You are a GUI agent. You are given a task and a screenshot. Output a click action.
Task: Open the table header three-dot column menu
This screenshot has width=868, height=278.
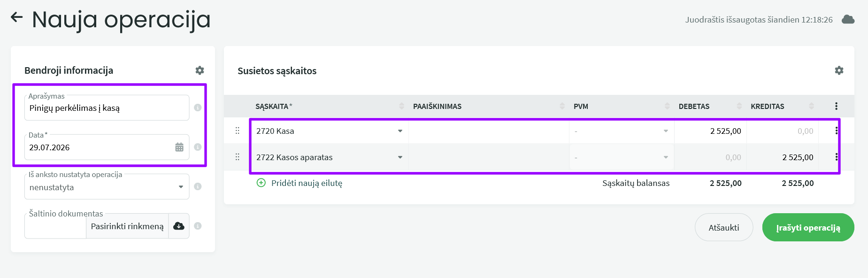(x=836, y=106)
